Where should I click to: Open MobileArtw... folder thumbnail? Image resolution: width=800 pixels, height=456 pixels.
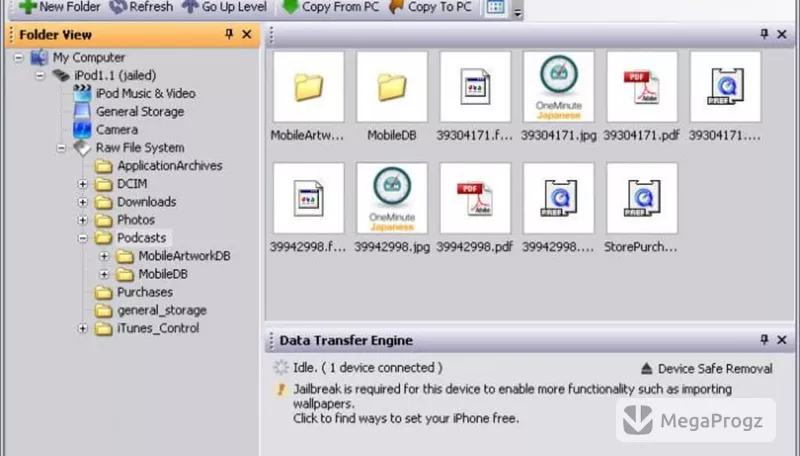(308, 87)
